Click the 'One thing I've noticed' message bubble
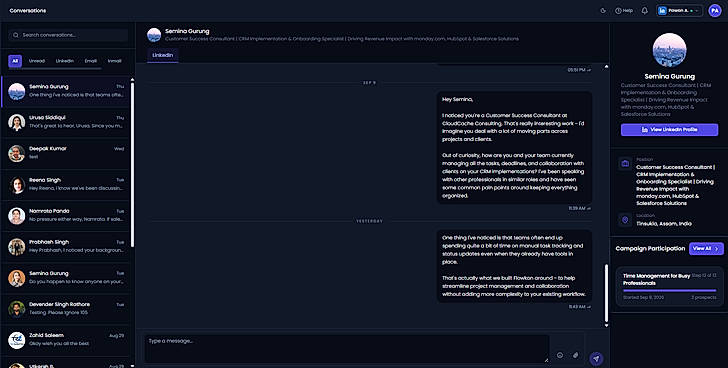728x368 pixels. coord(514,266)
